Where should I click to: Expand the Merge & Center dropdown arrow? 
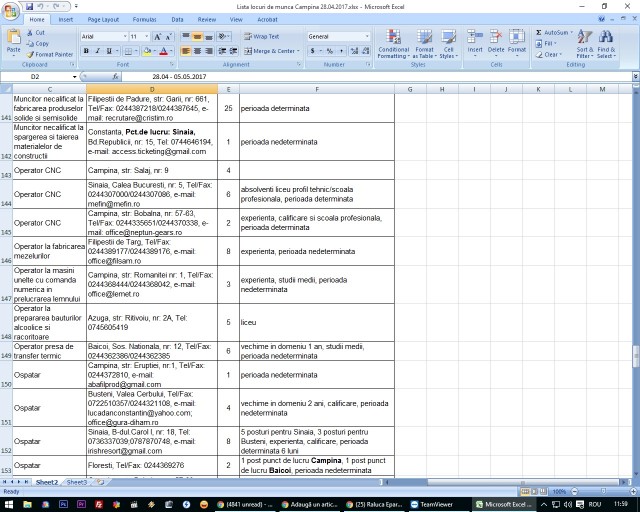tap(298, 51)
